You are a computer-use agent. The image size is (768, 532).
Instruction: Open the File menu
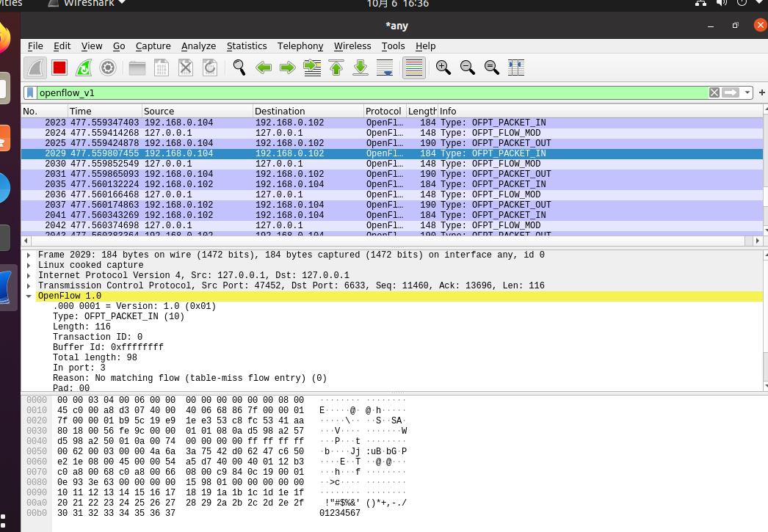point(35,46)
